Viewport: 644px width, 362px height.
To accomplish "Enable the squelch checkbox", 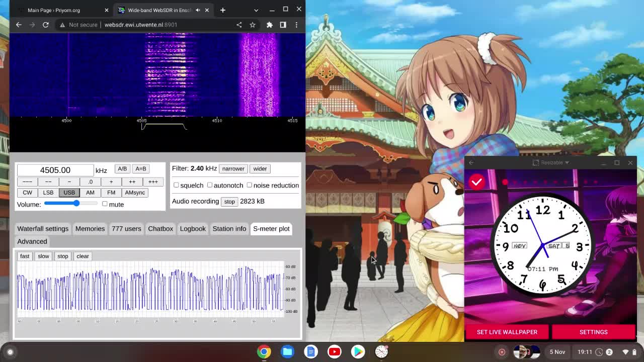I will coord(176,185).
